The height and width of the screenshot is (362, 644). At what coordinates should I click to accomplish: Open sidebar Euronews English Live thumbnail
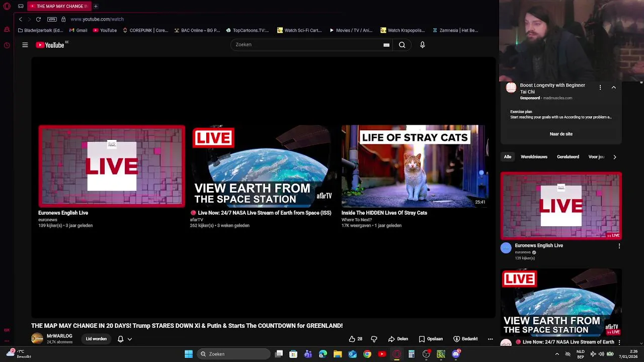click(561, 206)
